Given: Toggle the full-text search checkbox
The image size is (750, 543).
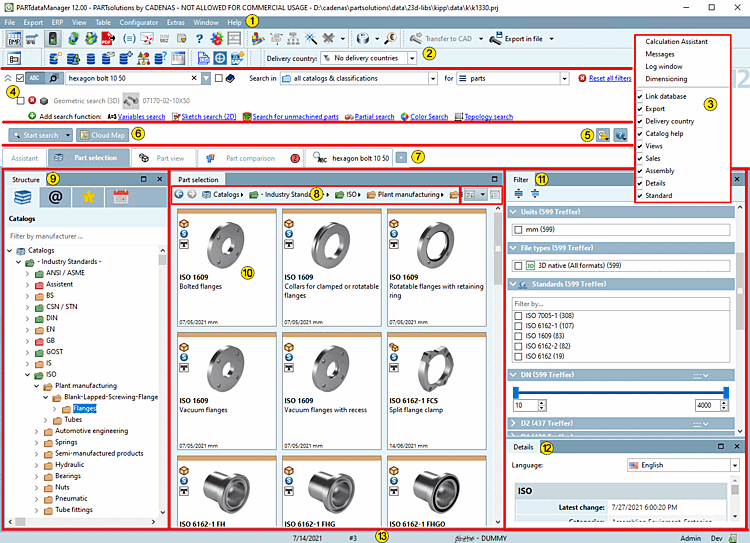Looking at the screenshot, I should [20, 78].
